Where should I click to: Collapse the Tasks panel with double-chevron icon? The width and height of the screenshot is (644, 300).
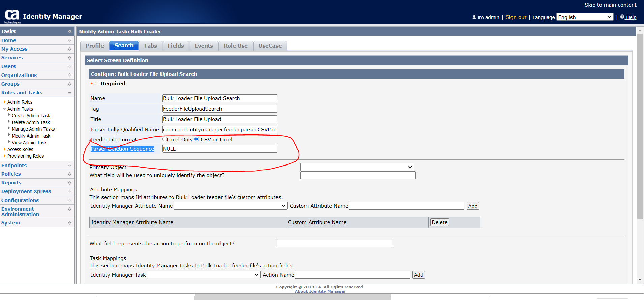pyautogui.click(x=70, y=31)
